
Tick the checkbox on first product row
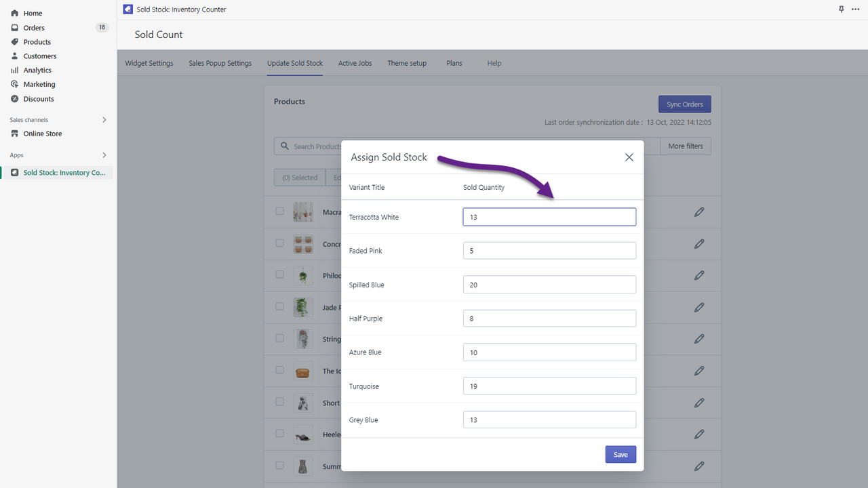(279, 211)
